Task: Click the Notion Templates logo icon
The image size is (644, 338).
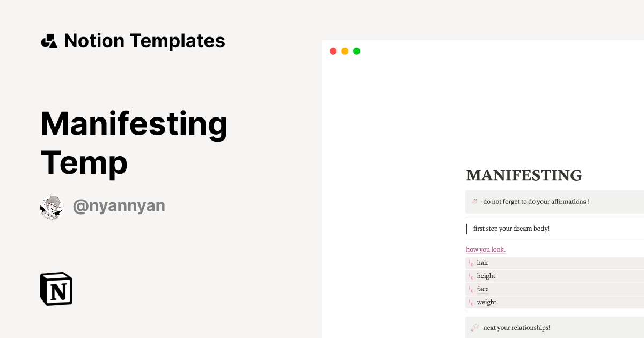Action: [48, 41]
